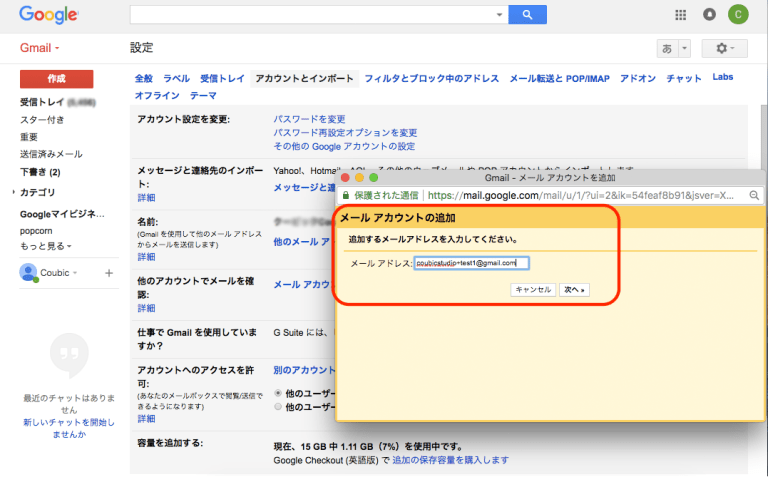
Task: Open Google account notifications bell
Action: coord(709,15)
